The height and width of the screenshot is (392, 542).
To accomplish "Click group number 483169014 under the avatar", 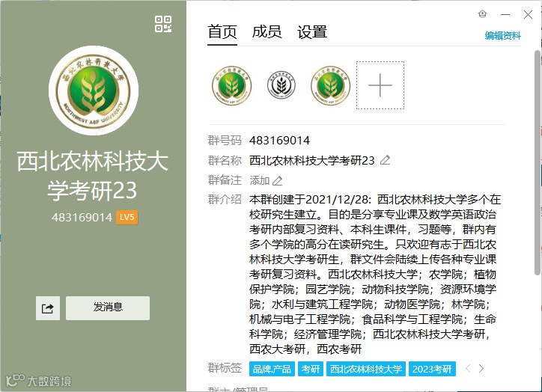I will pos(82,218).
